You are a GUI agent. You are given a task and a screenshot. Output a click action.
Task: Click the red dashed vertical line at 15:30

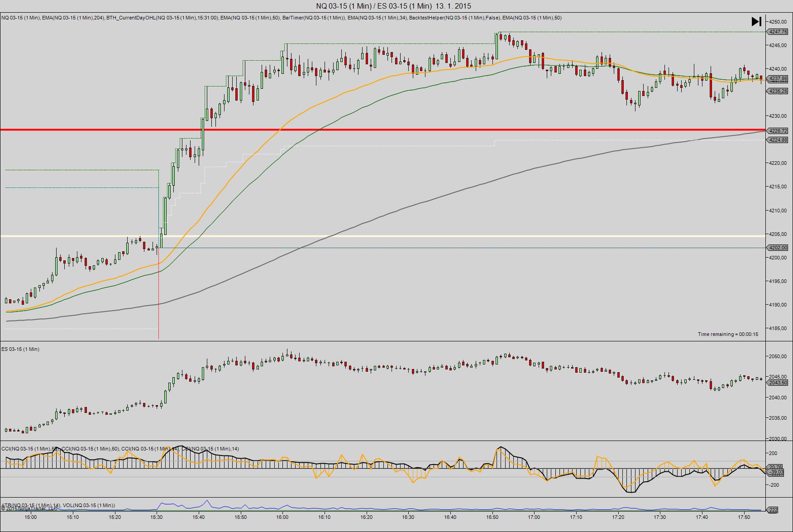158,294
